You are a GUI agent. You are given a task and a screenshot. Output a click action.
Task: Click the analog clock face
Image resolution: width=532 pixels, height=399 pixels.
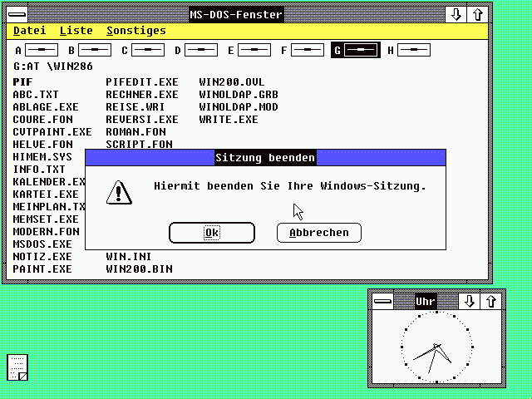pyautogui.click(x=436, y=348)
